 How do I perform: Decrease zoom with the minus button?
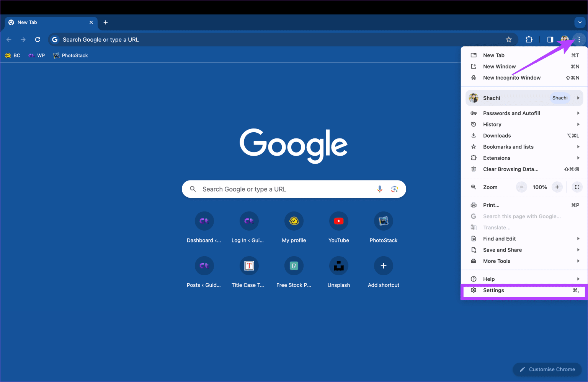(521, 187)
